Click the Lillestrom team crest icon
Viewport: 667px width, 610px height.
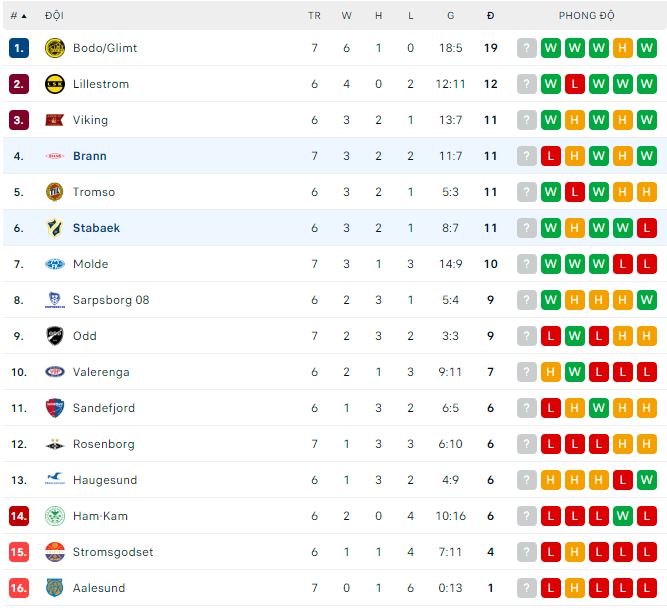54,84
